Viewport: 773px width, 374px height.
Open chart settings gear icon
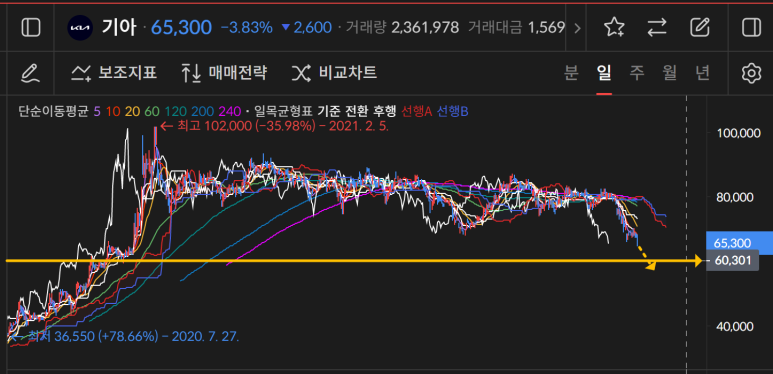751,73
